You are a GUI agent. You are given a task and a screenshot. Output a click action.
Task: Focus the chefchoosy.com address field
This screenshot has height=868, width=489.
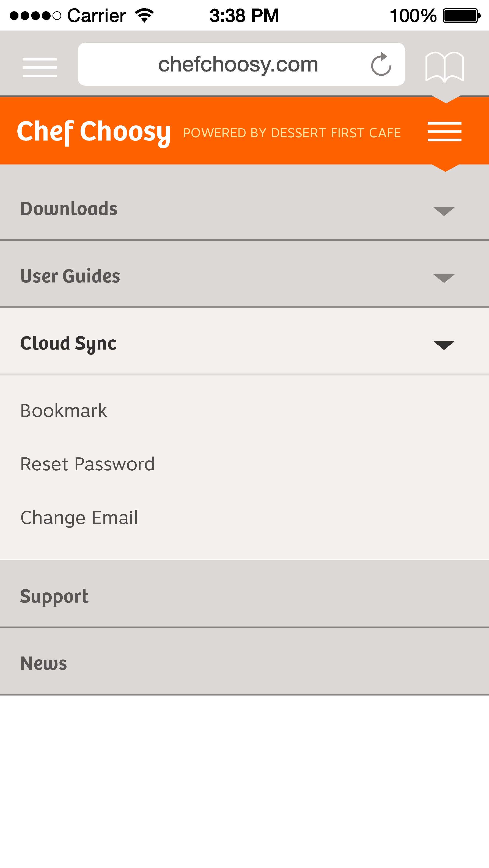coord(241,64)
